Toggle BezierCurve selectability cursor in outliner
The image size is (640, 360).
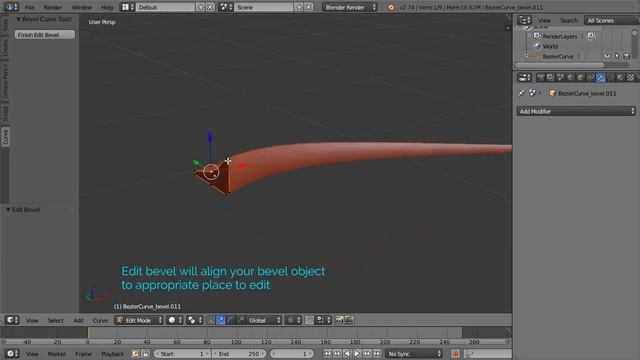tap(617, 56)
